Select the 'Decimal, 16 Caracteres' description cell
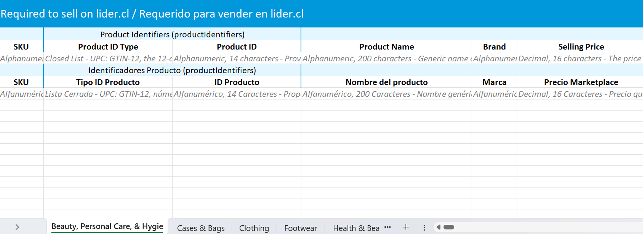Image resolution: width=644 pixels, height=234 pixels. click(x=580, y=94)
